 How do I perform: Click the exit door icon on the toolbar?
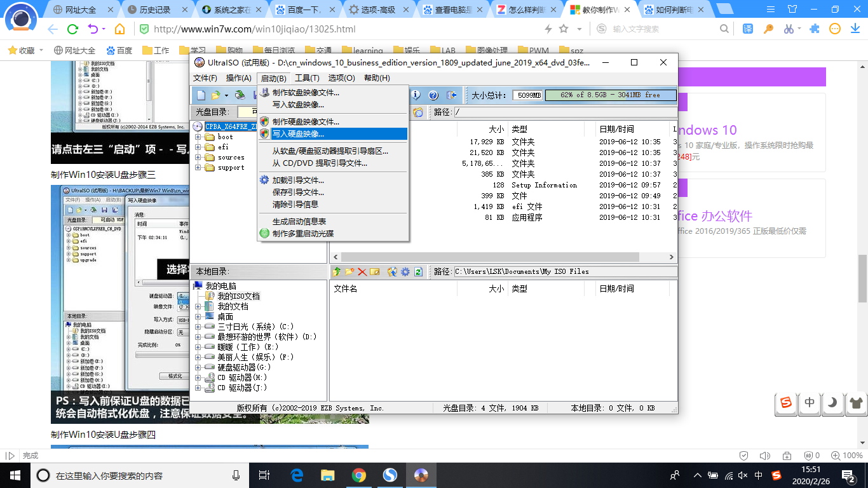coord(452,95)
